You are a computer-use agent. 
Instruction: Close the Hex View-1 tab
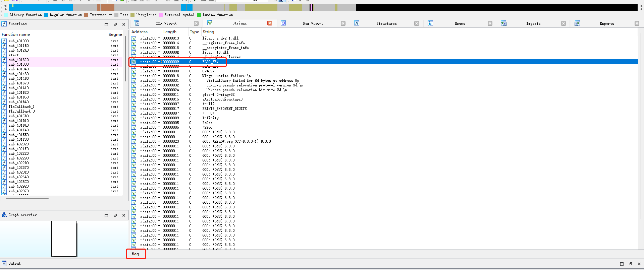point(343,23)
